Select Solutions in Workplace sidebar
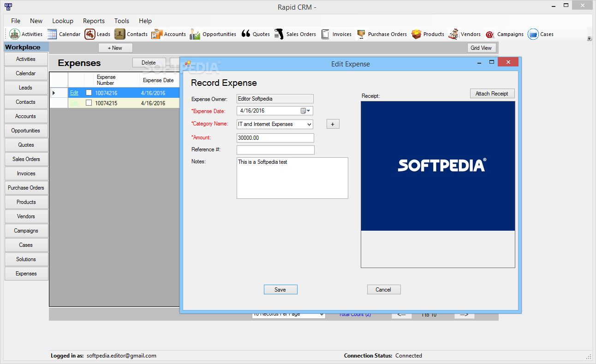 (x=26, y=259)
